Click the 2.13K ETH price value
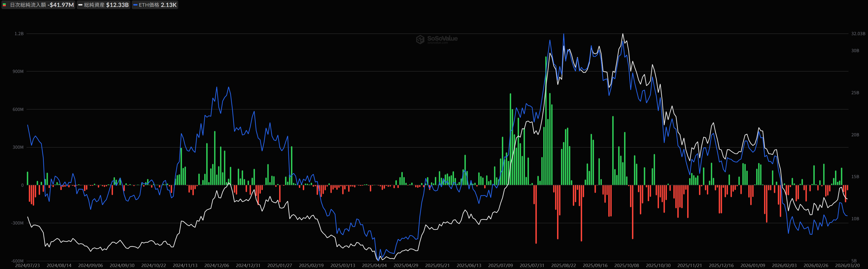The height and width of the screenshot is (269, 868). tap(168, 5)
